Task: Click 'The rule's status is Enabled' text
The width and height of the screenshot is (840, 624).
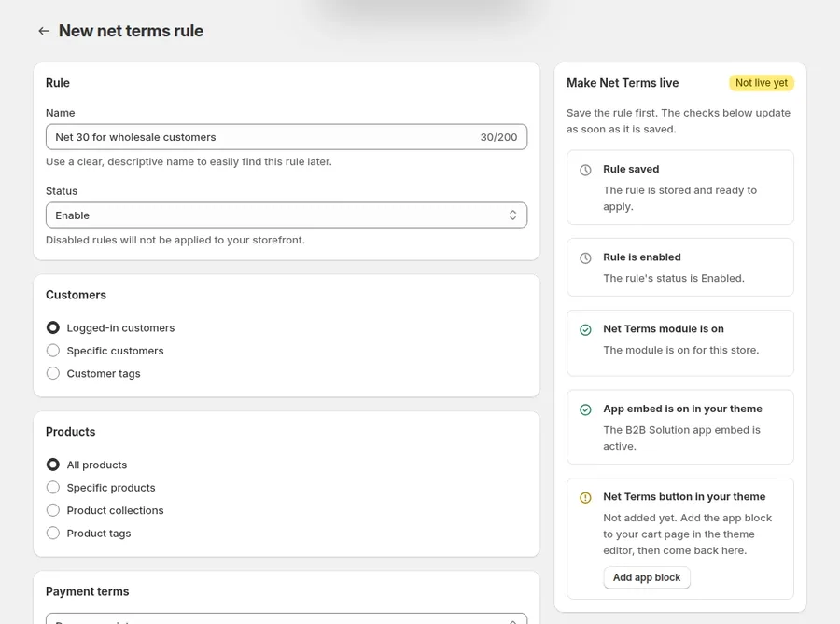Action: click(674, 278)
